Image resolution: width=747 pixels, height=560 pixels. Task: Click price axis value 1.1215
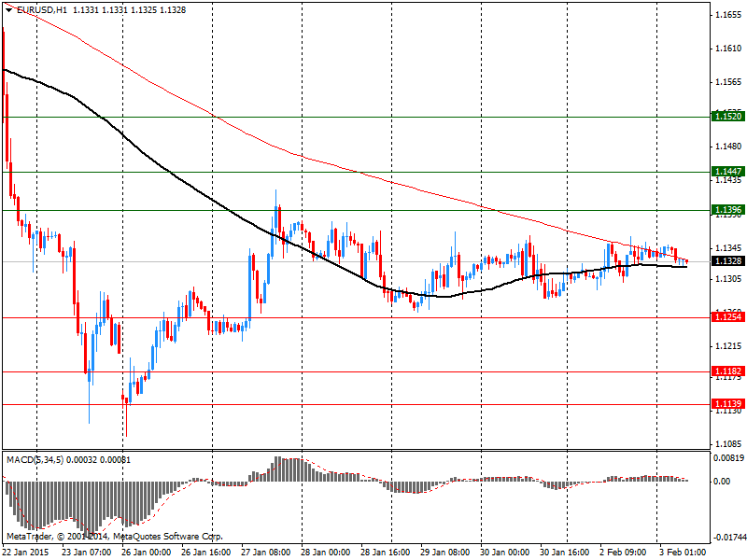tap(728, 346)
